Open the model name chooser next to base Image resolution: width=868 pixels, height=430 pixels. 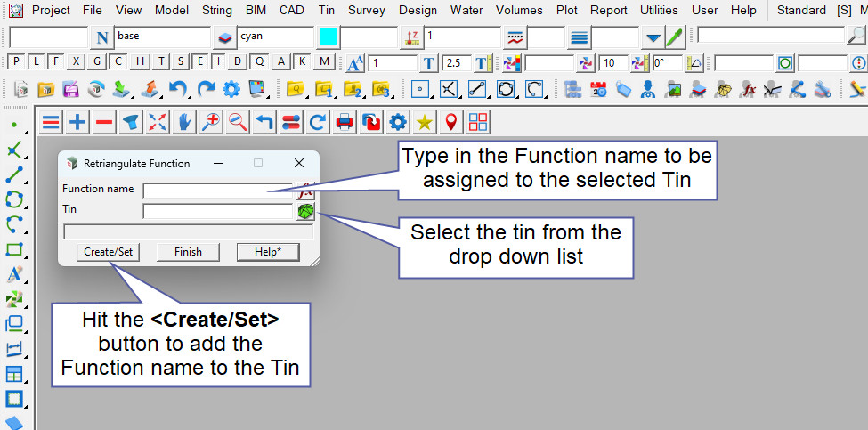224,37
